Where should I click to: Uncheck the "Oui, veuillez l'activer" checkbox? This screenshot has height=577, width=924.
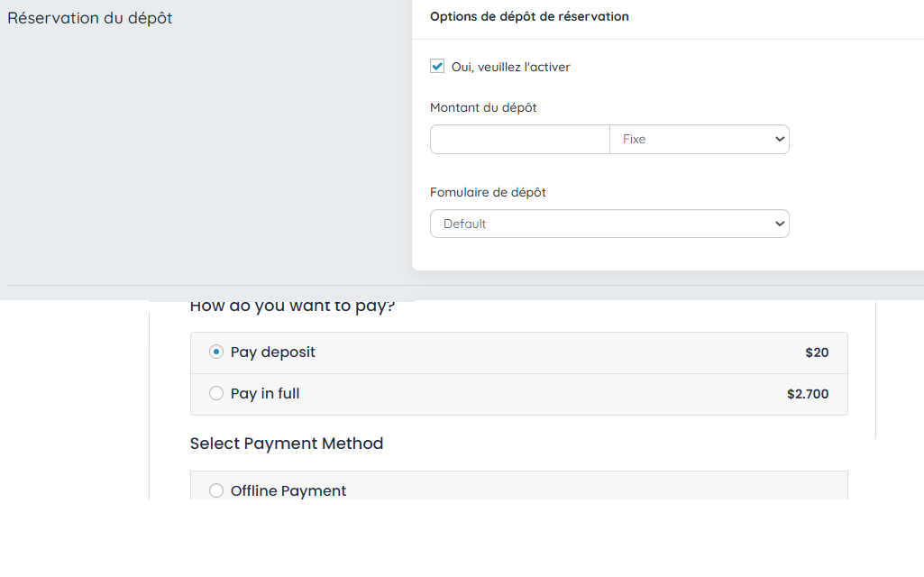(x=437, y=67)
